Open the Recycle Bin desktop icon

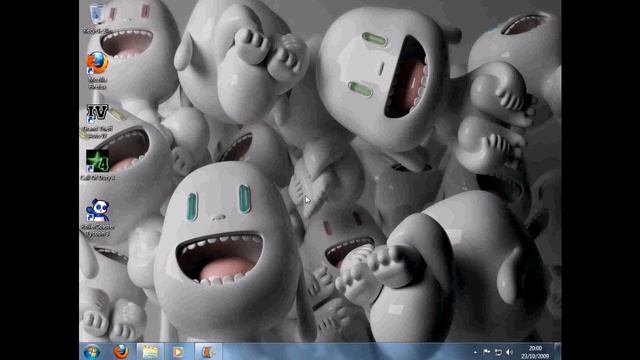pos(97,17)
